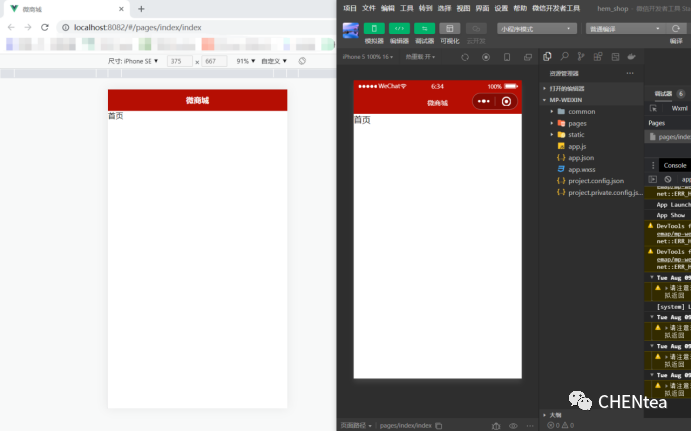Collapse the MP-WEIXIN project tree

click(591, 100)
